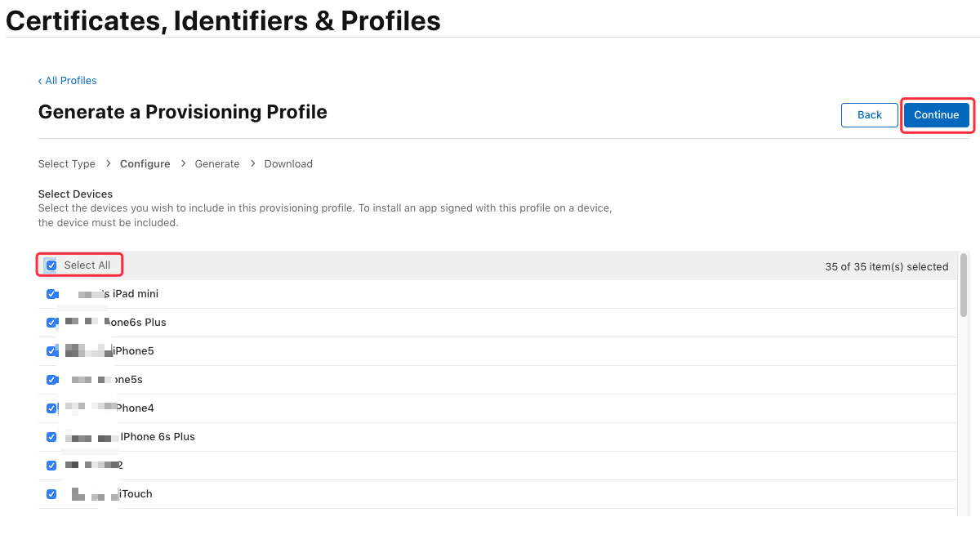Click the chevron arrow before Download step

252,164
